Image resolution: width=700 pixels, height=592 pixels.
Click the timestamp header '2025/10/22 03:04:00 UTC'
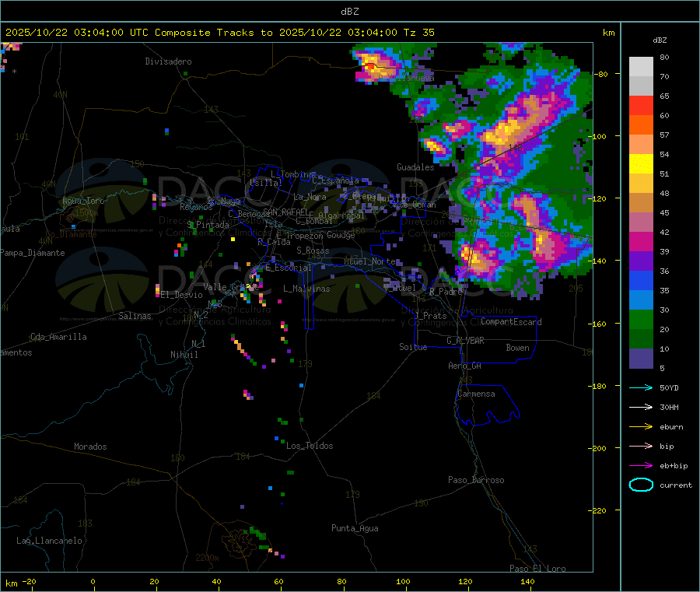(77, 33)
